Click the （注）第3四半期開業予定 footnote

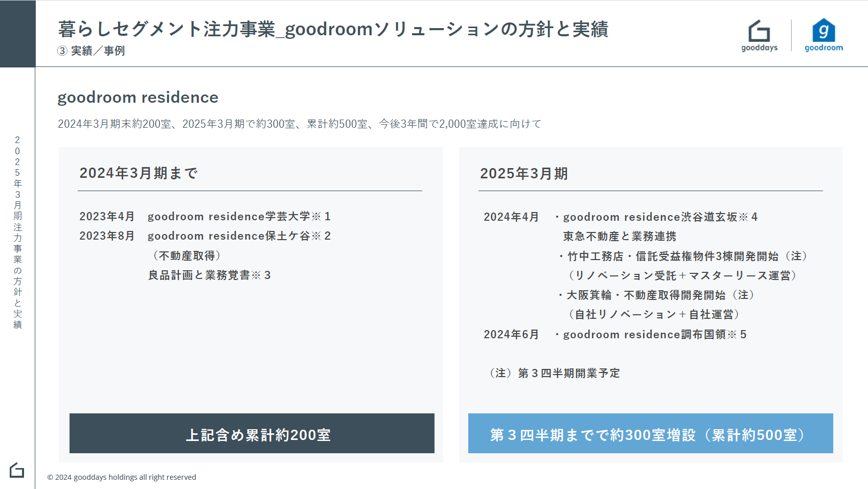[555, 374]
